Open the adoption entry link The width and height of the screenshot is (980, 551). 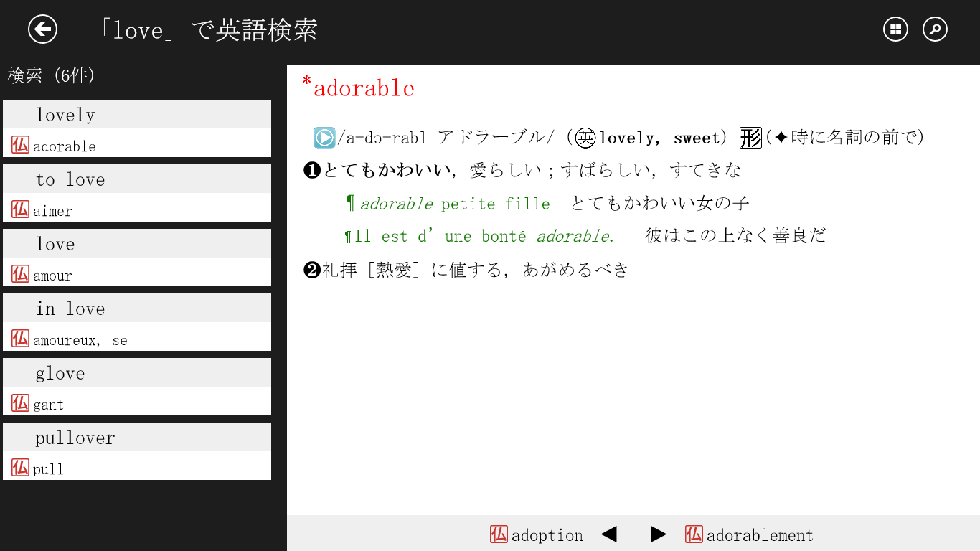(x=547, y=534)
